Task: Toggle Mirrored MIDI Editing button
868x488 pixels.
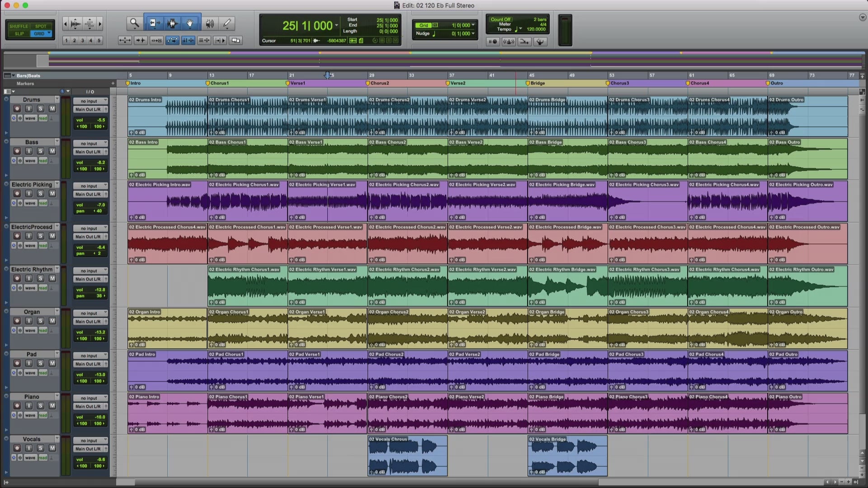Action: click(156, 40)
